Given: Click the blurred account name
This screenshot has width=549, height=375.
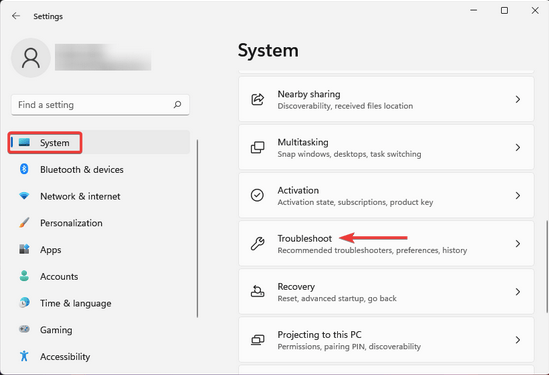Looking at the screenshot, I should click(x=103, y=57).
